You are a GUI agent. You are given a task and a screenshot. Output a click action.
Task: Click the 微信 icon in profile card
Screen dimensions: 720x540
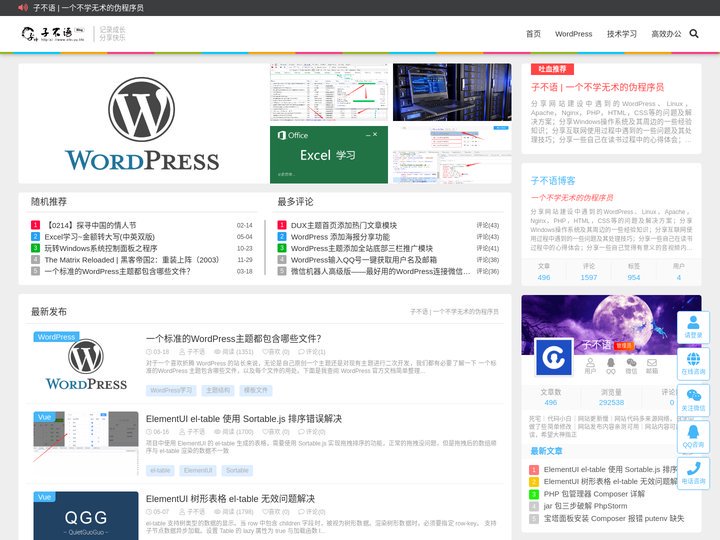[x=631, y=366]
